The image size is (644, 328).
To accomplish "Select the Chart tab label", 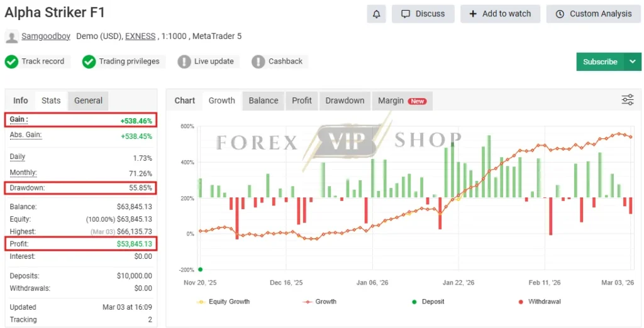I will (x=185, y=101).
